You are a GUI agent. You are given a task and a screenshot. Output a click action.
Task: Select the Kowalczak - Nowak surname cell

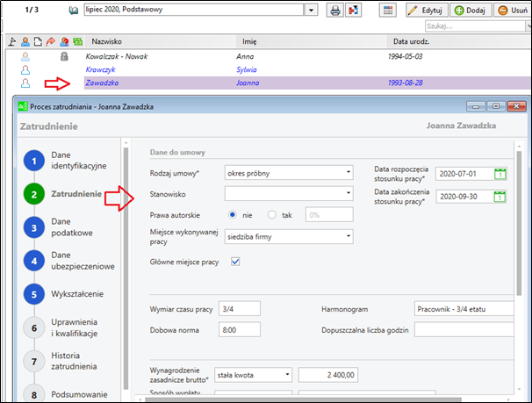click(117, 56)
